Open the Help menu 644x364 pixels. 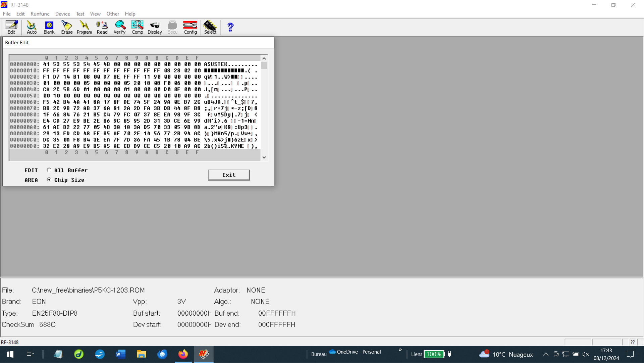pos(130,14)
